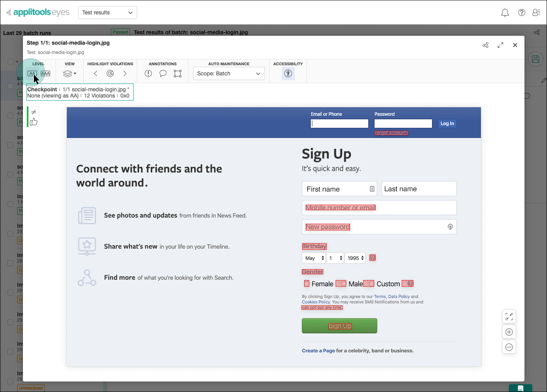Select the AAA accessibility level icon
This screenshot has height=392, width=547.
click(45, 73)
